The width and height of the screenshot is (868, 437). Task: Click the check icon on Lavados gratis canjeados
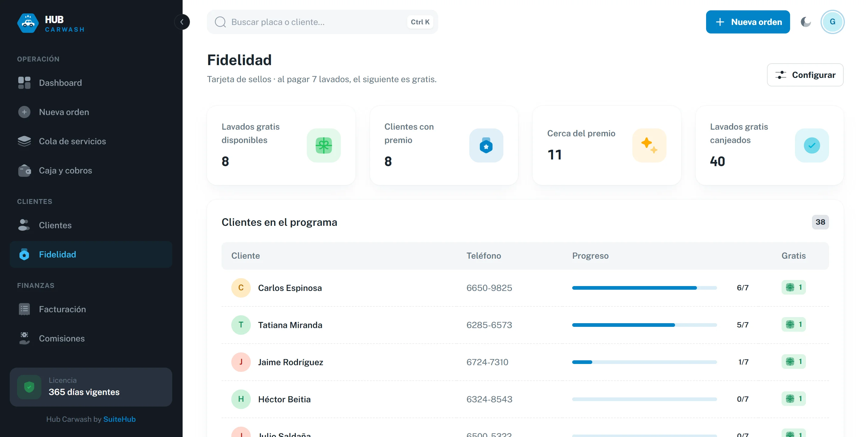pyautogui.click(x=812, y=145)
